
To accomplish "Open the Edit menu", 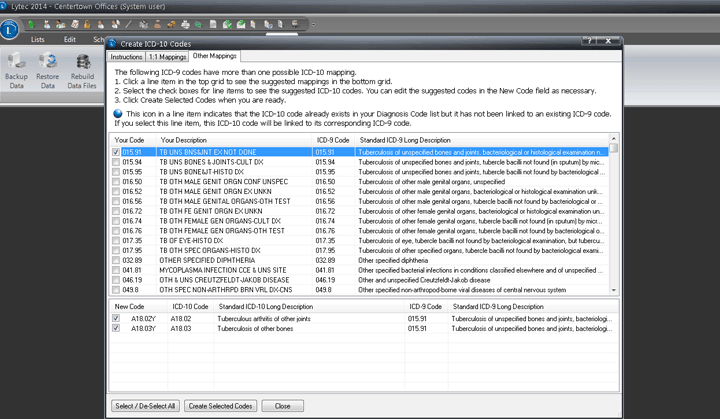I will (70, 40).
